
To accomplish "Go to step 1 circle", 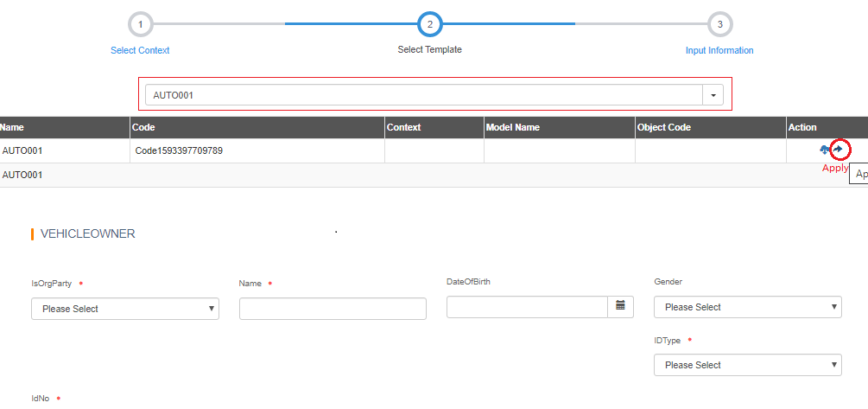I will 140,24.
